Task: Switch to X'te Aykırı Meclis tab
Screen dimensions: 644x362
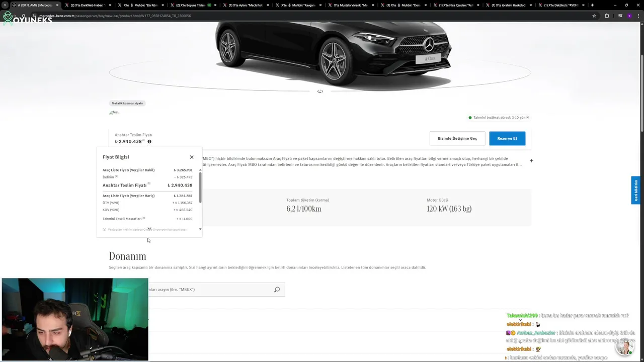Action: pos(246,5)
